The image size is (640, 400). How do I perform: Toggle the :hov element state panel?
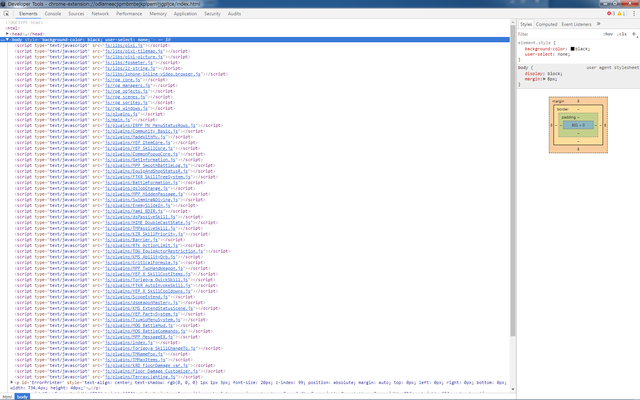[x=608, y=34]
